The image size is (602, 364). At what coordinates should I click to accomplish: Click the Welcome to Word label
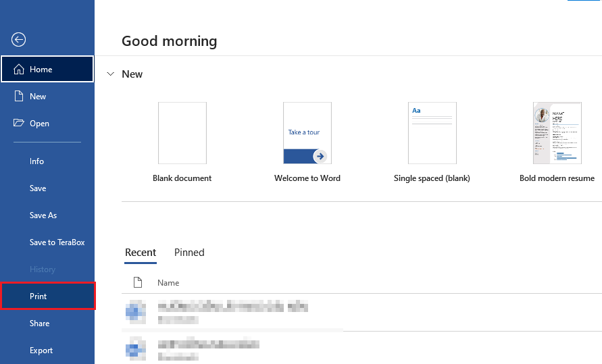tap(307, 178)
